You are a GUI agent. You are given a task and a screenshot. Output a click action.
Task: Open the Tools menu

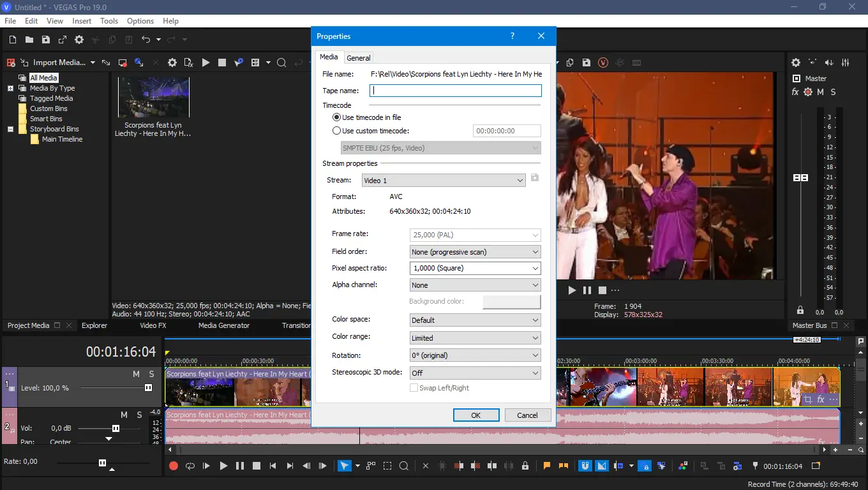(x=109, y=21)
